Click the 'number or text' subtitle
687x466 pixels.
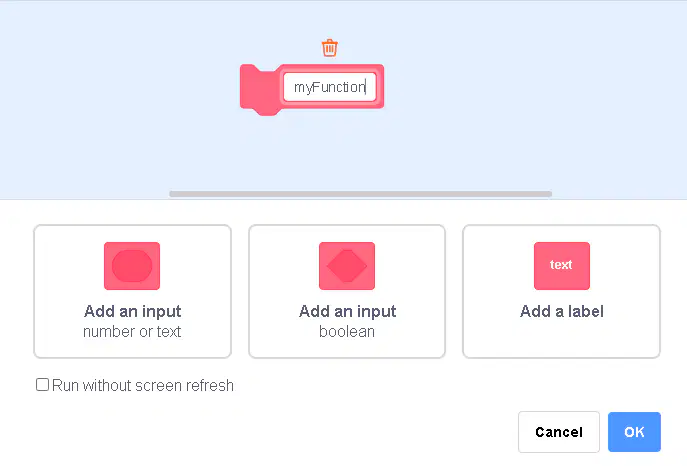[132, 332]
